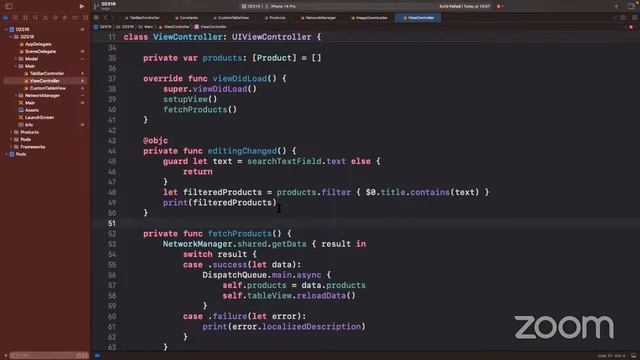Screen dimensions: 640x360
Task: Click the 'fetchProducts()' call on line 40
Action: (200, 109)
